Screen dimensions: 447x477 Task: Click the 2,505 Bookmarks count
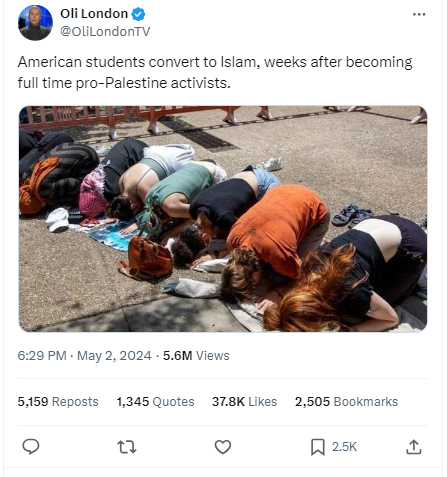coord(346,402)
